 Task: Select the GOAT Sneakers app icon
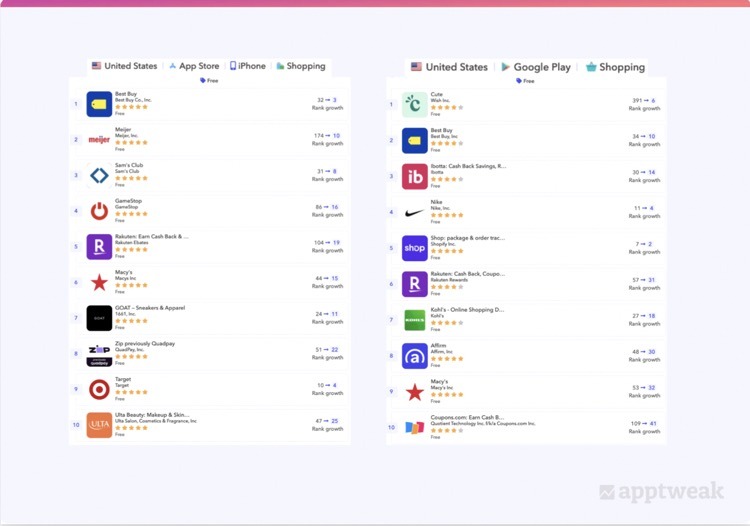tap(99, 318)
